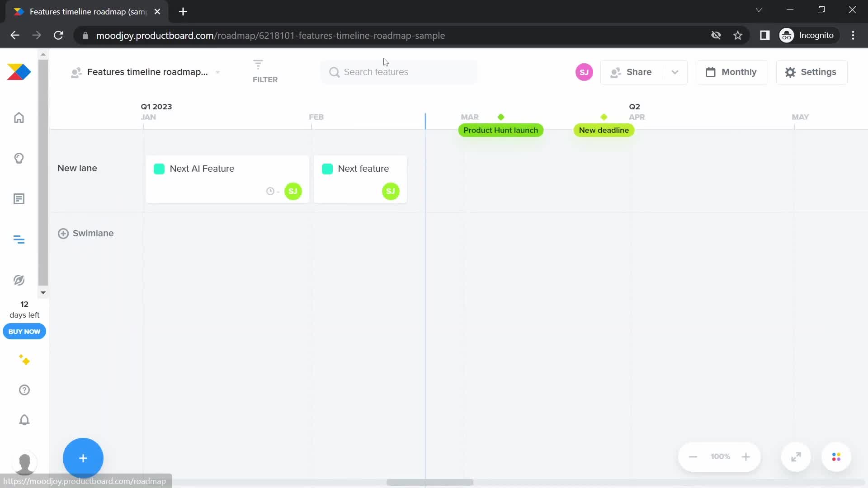The height and width of the screenshot is (488, 868).
Task: Click the roadmap/layers sidebar icon
Action: click(x=19, y=239)
